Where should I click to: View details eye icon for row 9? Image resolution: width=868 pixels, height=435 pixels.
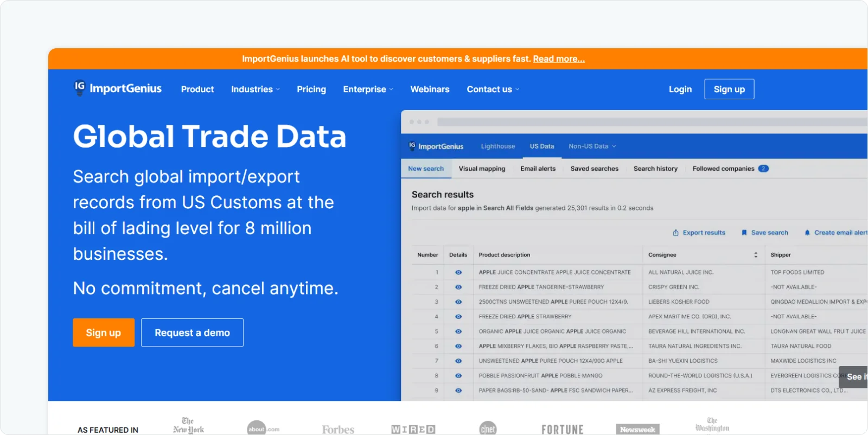[458, 391]
